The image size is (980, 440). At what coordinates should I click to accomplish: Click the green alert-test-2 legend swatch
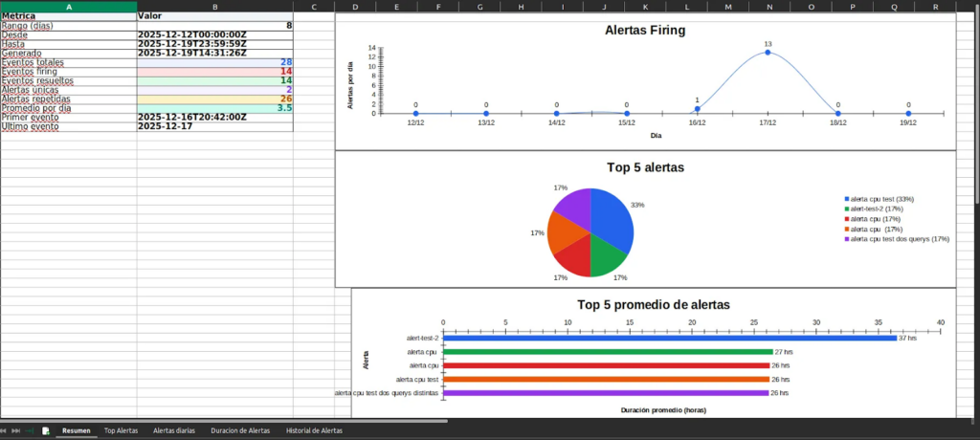click(x=847, y=209)
